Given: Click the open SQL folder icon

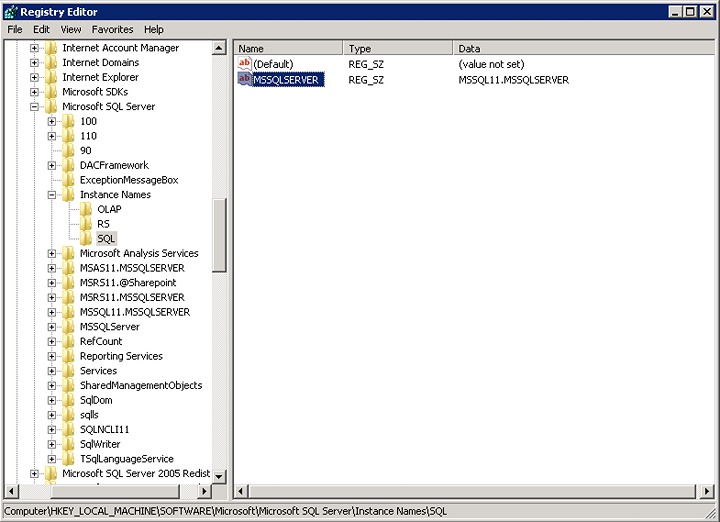Looking at the screenshot, I should (87, 238).
